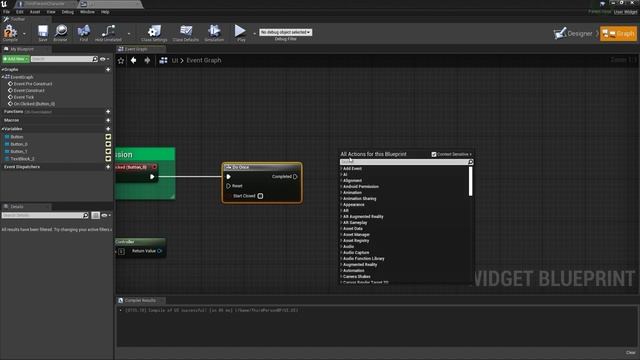Add a new graph with Graphs plus icon
Image resolution: width=640 pixels, height=360 pixels.
[x=108, y=70]
